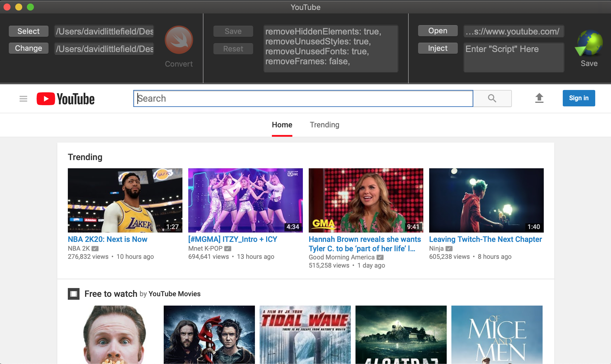Viewport: 611px width, 364px height.
Task: Click Ninja verified badge
Action: tap(449, 249)
